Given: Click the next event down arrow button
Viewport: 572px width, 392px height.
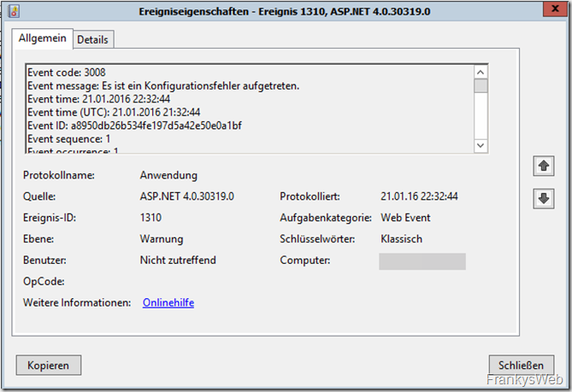Looking at the screenshot, I should pyautogui.click(x=542, y=198).
